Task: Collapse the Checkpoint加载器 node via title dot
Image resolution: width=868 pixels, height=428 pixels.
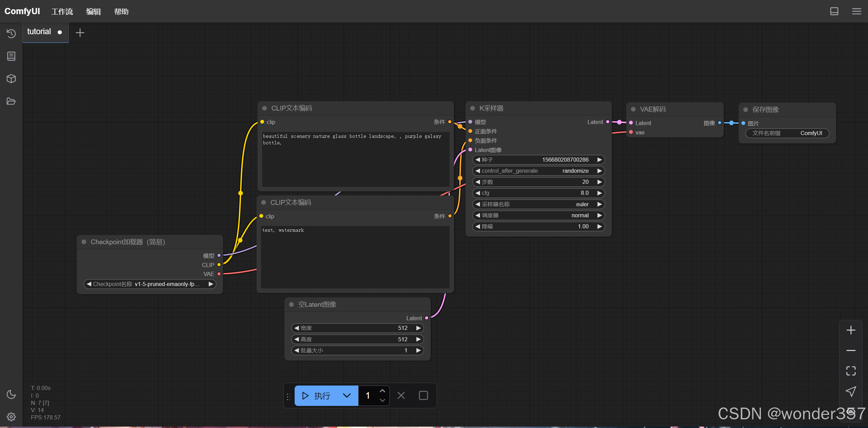Action: coord(84,242)
